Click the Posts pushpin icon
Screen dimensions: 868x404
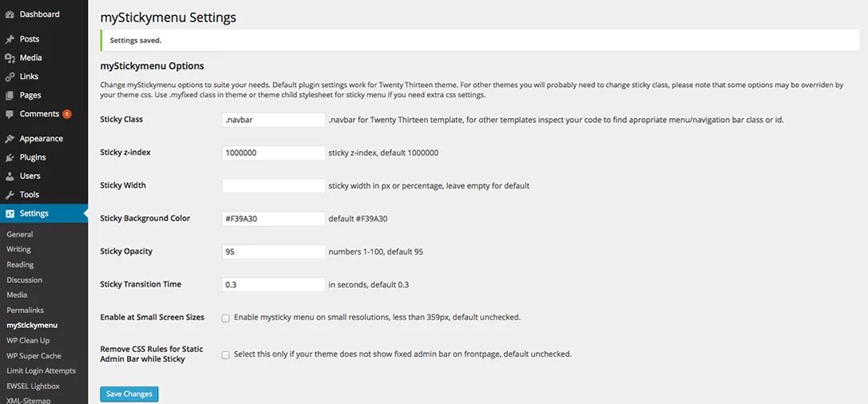10,39
